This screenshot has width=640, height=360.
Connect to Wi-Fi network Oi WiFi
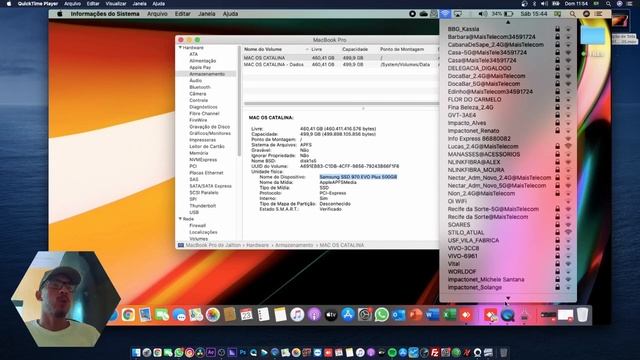tap(508, 201)
